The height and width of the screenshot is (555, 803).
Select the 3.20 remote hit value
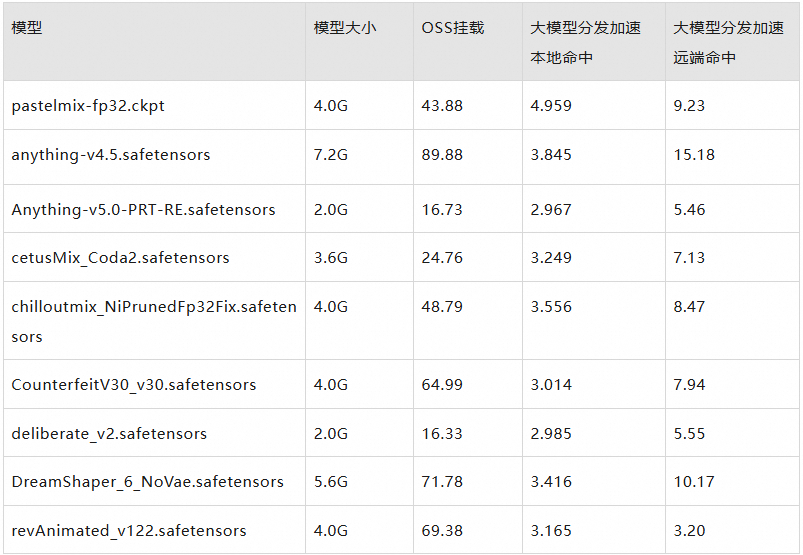click(689, 530)
